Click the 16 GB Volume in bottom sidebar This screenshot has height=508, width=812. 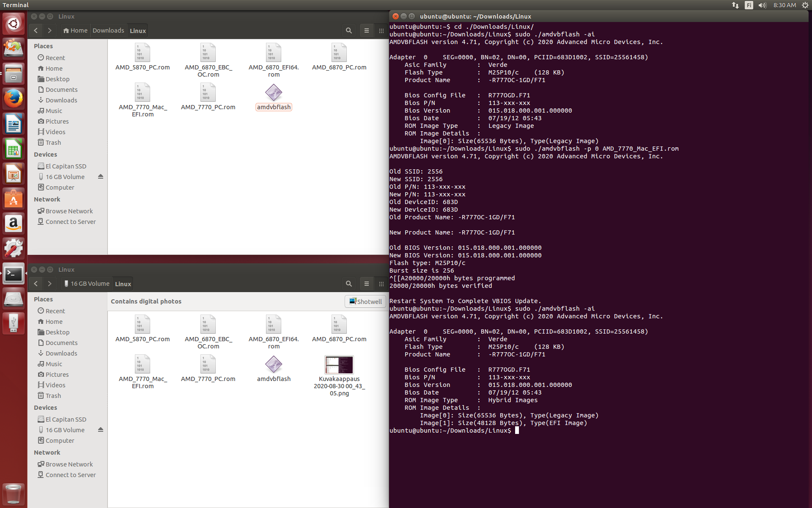[65, 430]
